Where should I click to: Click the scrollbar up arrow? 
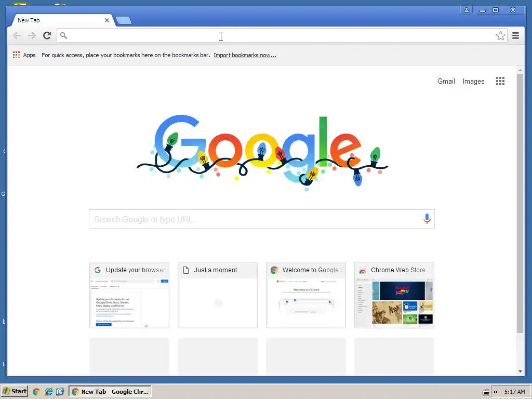(x=520, y=70)
